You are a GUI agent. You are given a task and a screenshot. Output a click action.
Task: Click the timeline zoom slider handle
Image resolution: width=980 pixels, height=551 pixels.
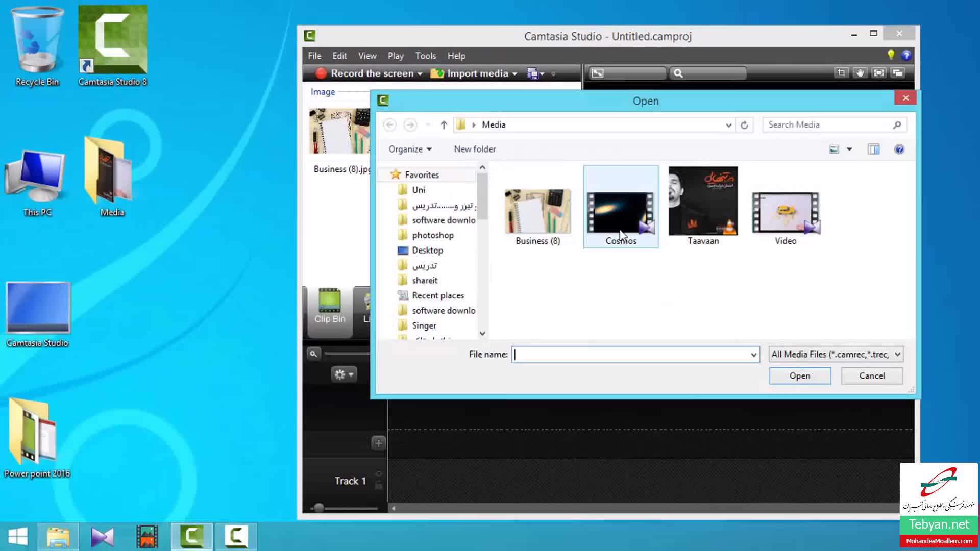pyautogui.click(x=319, y=508)
